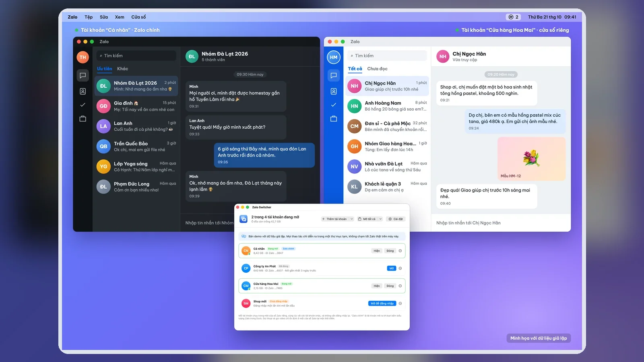This screenshot has height=362, width=644.
Task: Click the remove icon for Công ty An Phát
Action: [400, 268]
